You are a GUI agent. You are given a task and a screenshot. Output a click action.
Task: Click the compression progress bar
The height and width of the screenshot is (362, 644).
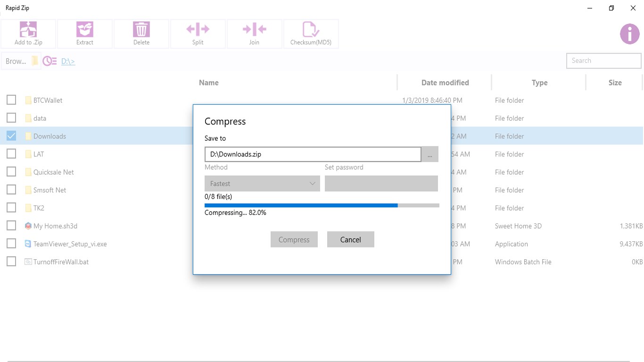pos(322,206)
